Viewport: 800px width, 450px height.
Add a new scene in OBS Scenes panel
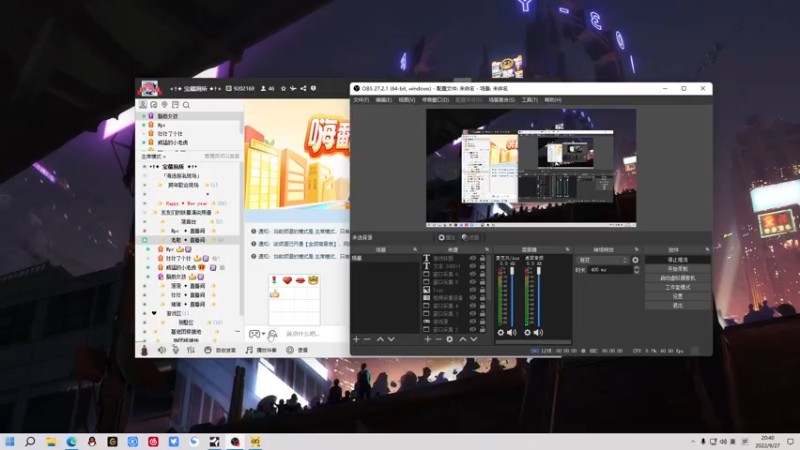pyautogui.click(x=356, y=339)
